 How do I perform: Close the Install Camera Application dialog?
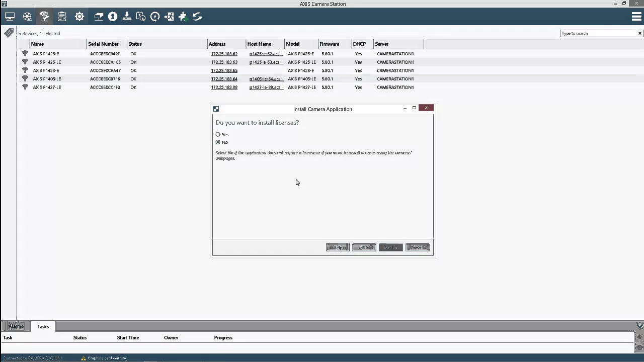[426, 108]
